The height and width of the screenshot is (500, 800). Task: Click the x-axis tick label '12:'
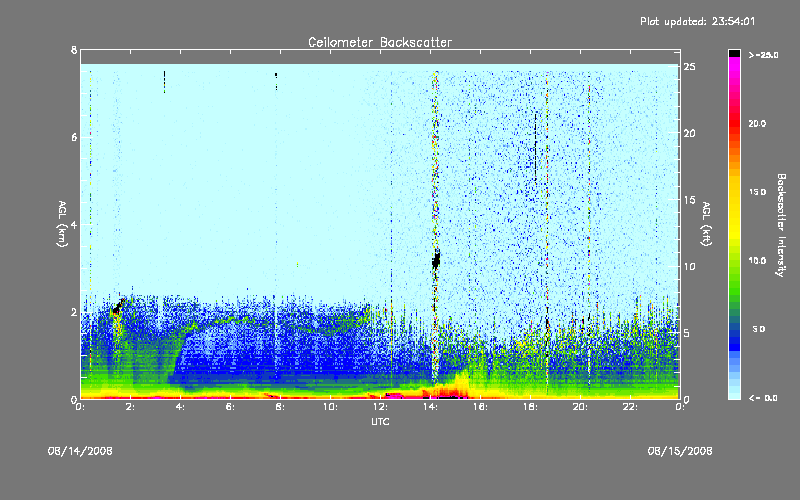380,407
